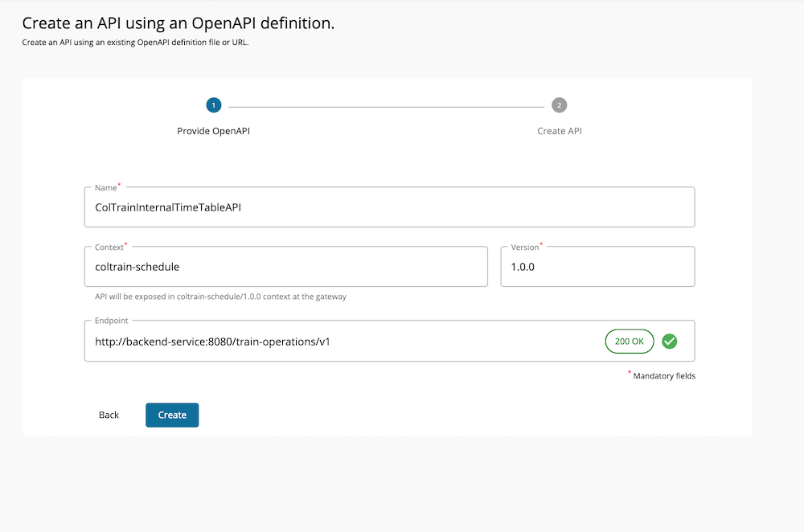
Task: Click the 200 OK status badge
Action: point(629,341)
